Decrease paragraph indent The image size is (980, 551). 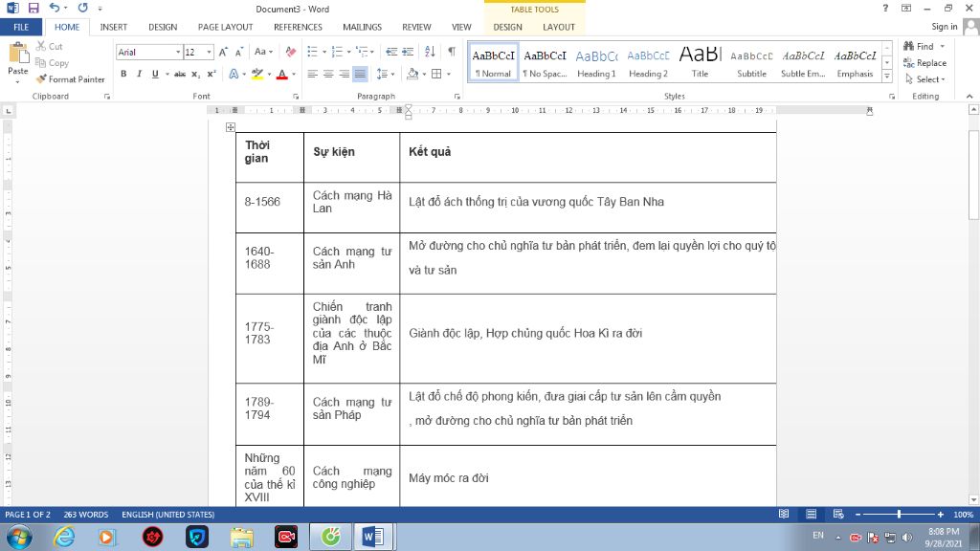point(391,52)
